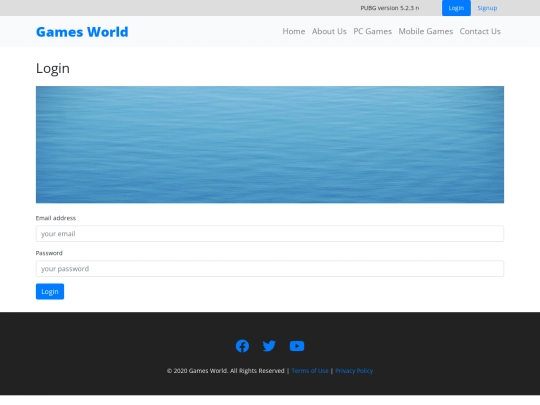
Task: Open the Twitter icon in footer
Action: [x=269, y=346]
